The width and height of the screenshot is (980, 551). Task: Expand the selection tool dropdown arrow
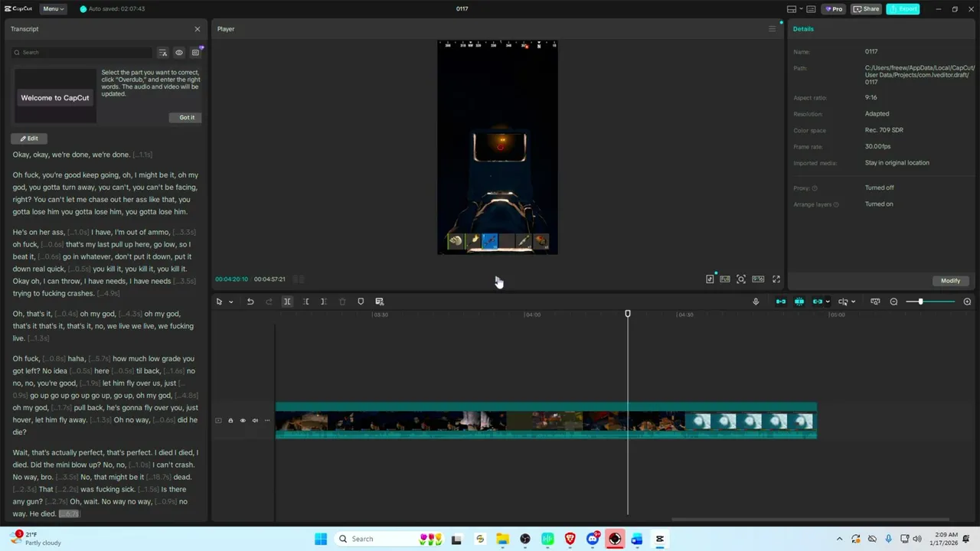pos(230,302)
